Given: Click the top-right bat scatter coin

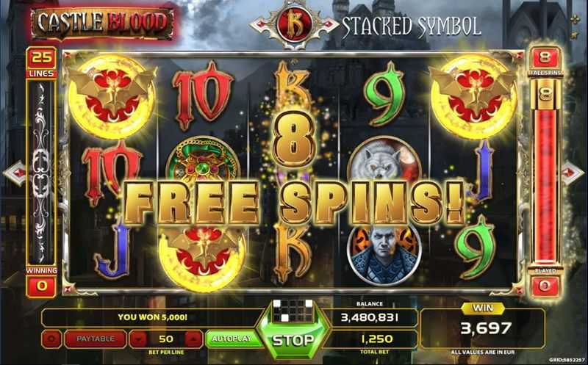Looking at the screenshot, I should click(473, 97).
